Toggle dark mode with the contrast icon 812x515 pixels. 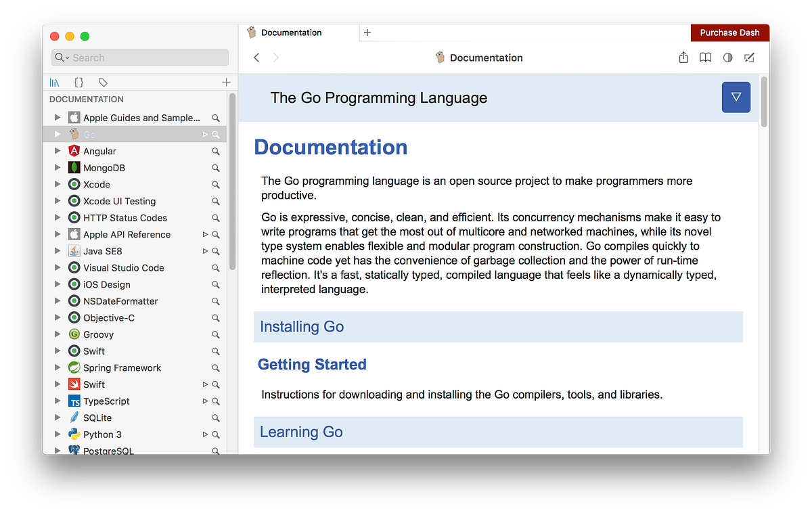(x=726, y=58)
